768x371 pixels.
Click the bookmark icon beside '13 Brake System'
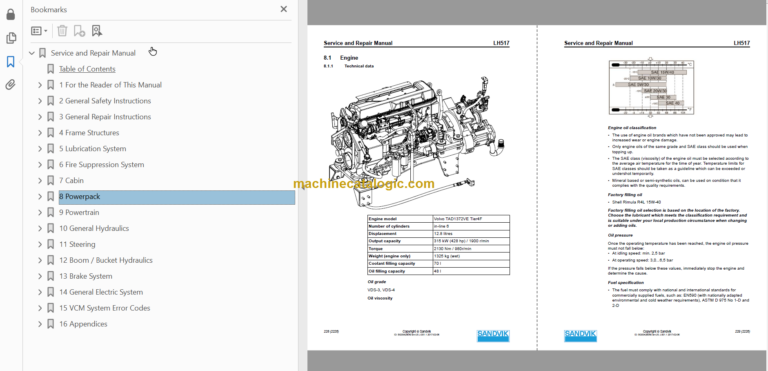pyautogui.click(x=50, y=276)
